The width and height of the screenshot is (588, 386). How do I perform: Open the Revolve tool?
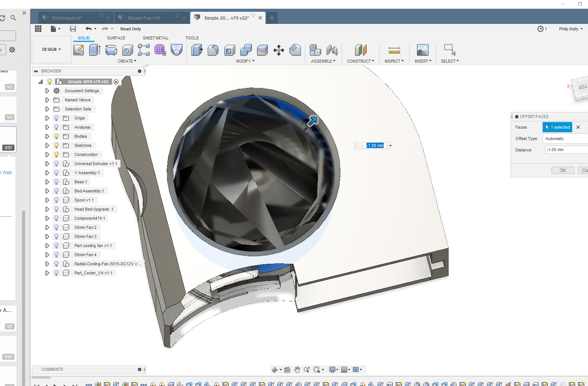coord(111,50)
